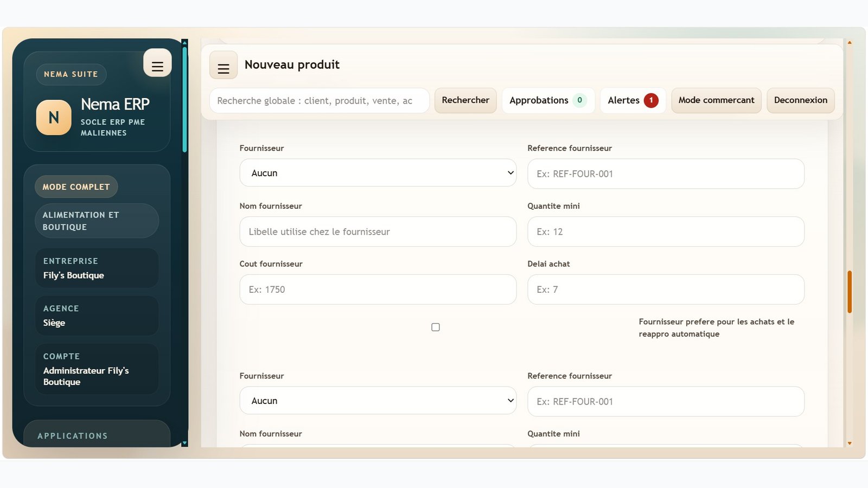Open the Alertes panel
Viewport: 868px width, 488px height.
pos(633,100)
